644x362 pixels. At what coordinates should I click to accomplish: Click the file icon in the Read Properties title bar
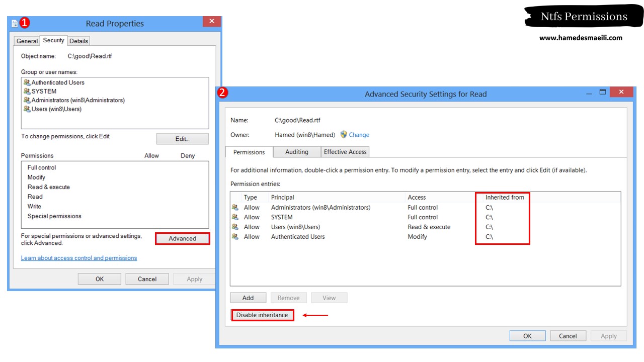pos(15,24)
